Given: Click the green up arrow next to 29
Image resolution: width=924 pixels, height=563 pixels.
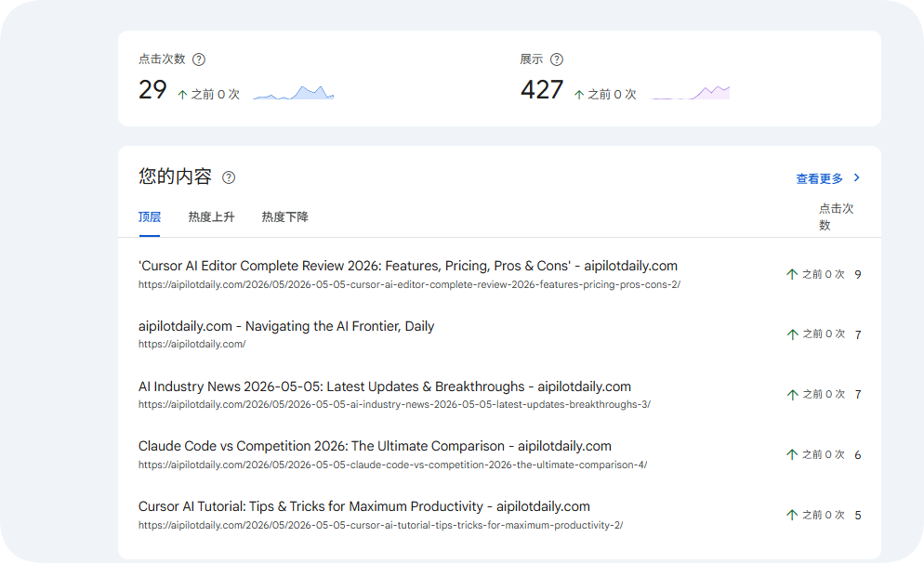Looking at the screenshot, I should tap(183, 94).
